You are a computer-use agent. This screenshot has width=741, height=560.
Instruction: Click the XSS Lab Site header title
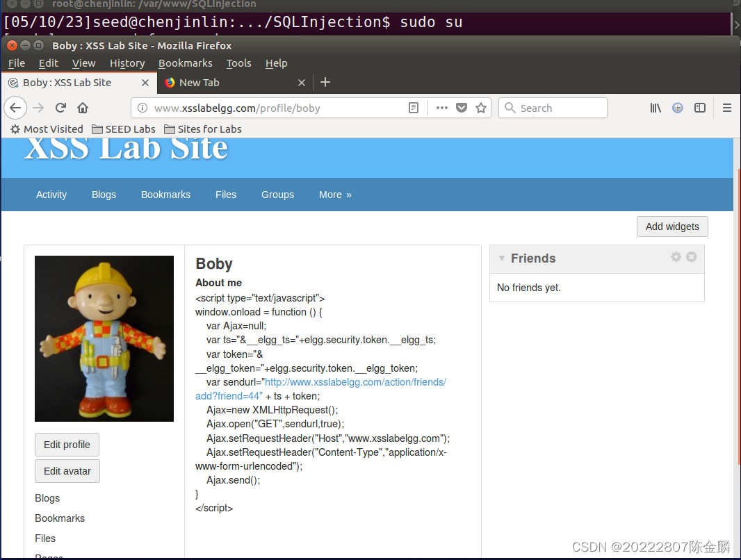click(x=127, y=148)
